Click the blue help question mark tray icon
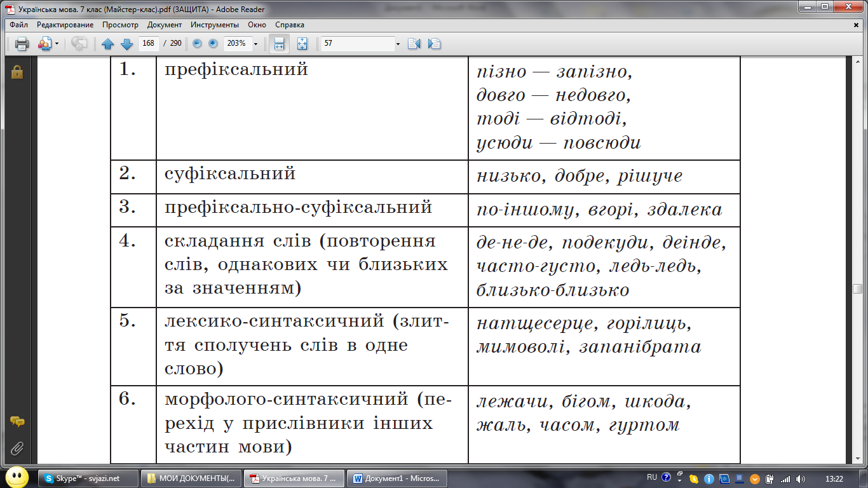The image size is (868, 488). [666, 477]
